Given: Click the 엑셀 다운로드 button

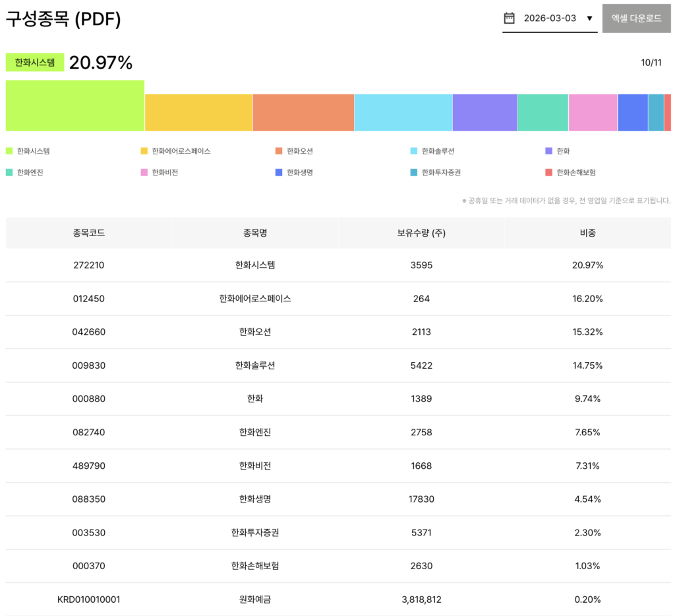Looking at the screenshot, I should pos(636,18).
